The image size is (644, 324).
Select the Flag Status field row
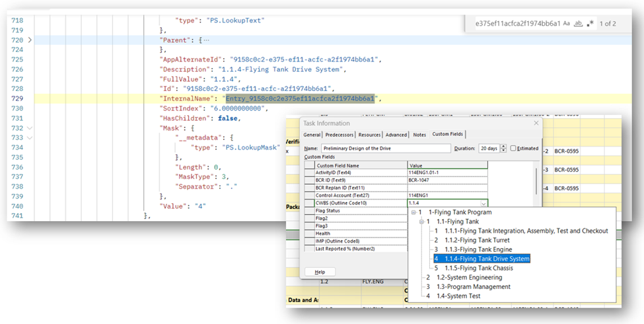point(356,211)
